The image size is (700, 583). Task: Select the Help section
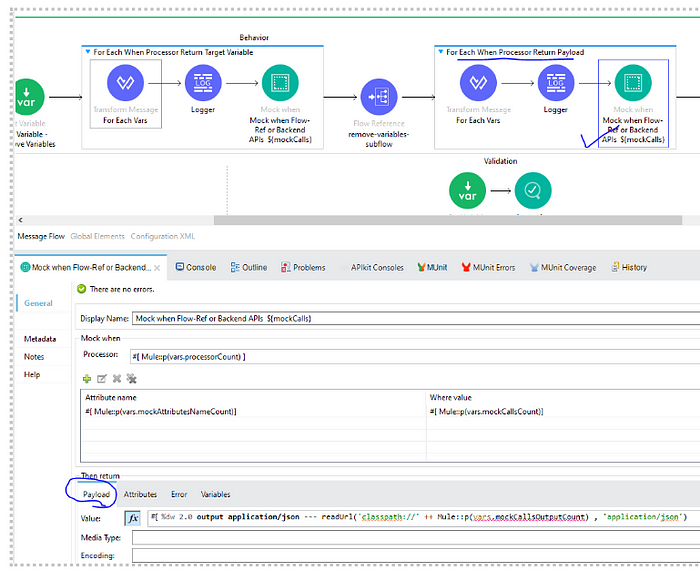pos(32,375)
